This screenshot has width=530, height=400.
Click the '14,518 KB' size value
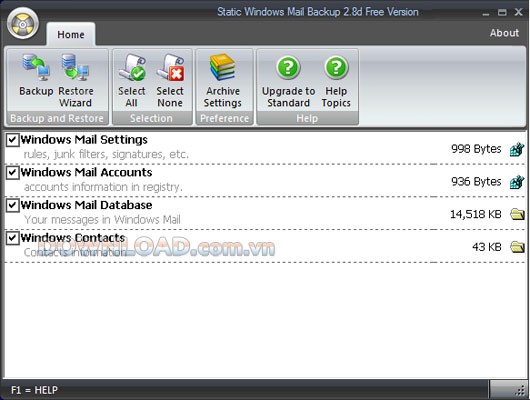[x=476, y=214]
